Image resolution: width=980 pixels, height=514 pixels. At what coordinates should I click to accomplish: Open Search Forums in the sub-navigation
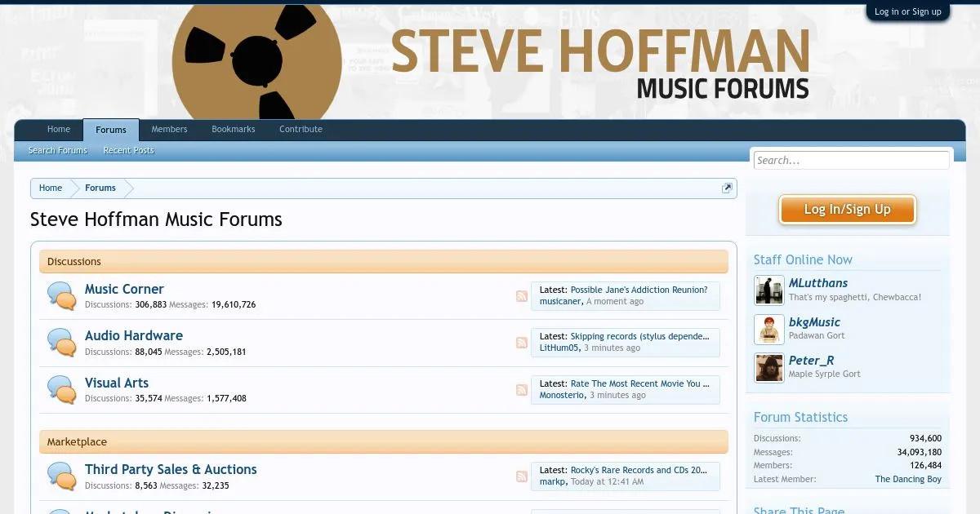[x=57, y=151]
